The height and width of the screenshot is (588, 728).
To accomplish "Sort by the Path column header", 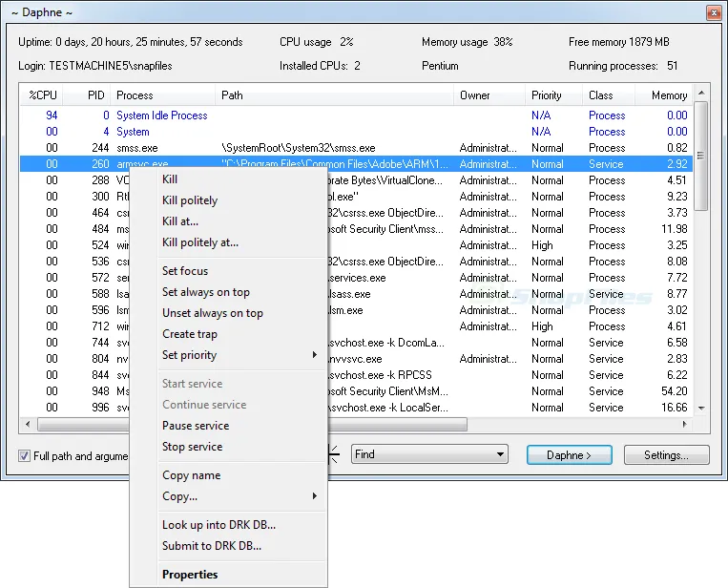I will [x=334, y=95].
